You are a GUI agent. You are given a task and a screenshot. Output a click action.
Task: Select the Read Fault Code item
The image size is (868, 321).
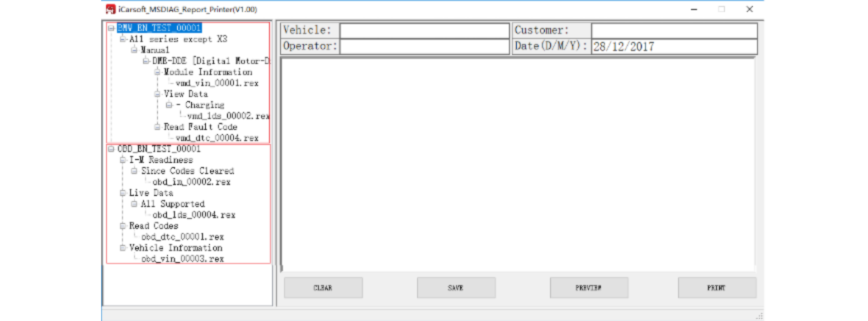click(x=200, y=127)
